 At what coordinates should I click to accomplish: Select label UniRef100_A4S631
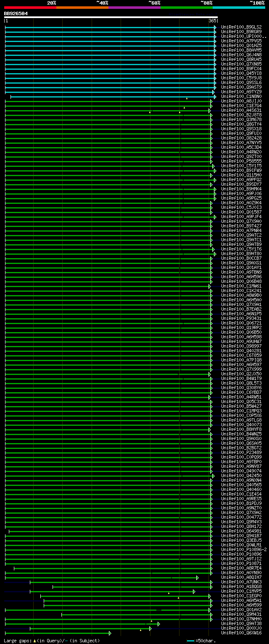pyautogui.click(x=241, y=110)
